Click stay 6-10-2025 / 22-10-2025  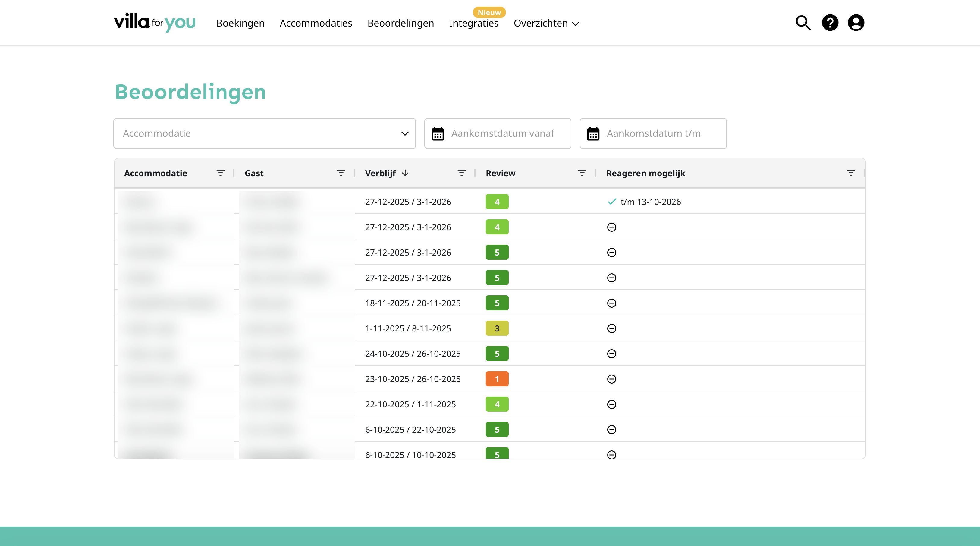[410, 430]
